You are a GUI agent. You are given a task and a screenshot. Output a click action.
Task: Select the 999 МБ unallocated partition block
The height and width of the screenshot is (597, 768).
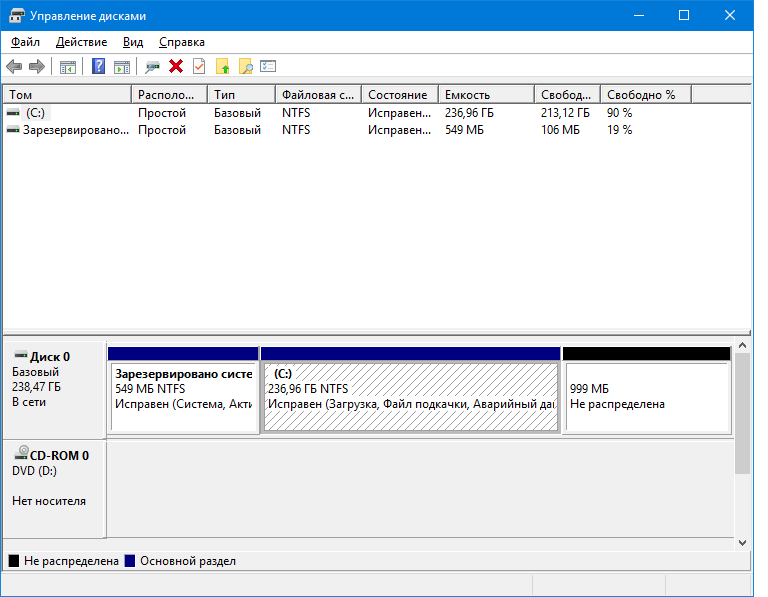(x=646, y=396)
